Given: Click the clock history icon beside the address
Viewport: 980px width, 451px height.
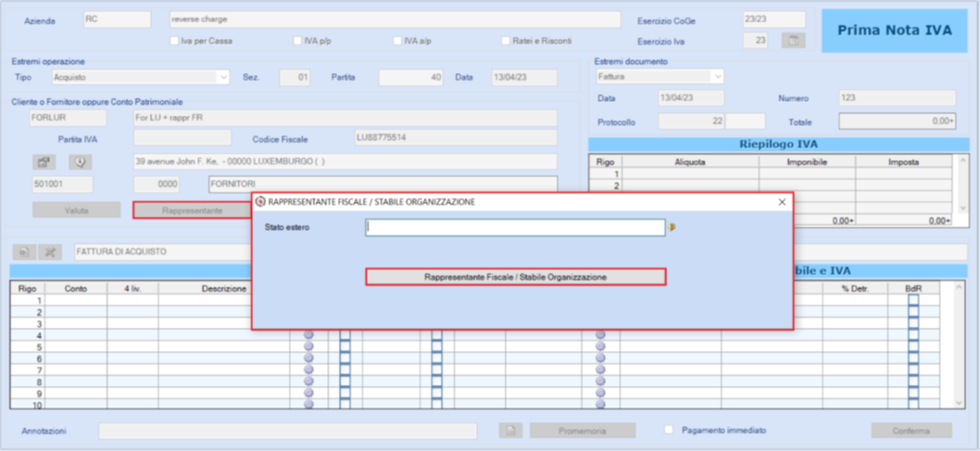Looking at the screenshot, I should [80, 162].
